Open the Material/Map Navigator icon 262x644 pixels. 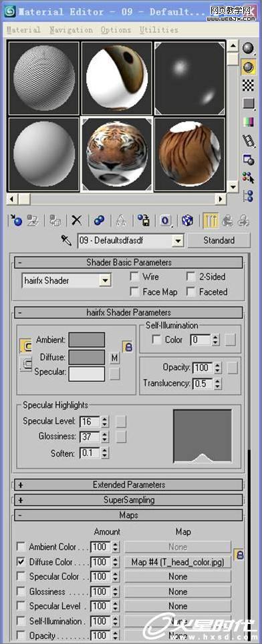[x=248, y=196]
